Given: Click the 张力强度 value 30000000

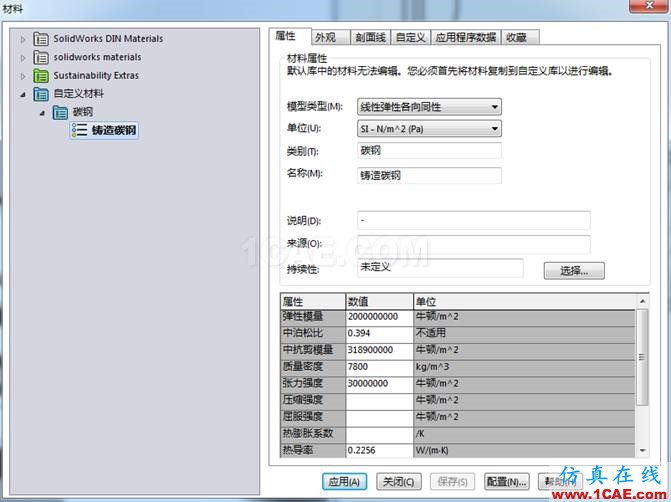Looking at the screenshot, I should 379,383.
